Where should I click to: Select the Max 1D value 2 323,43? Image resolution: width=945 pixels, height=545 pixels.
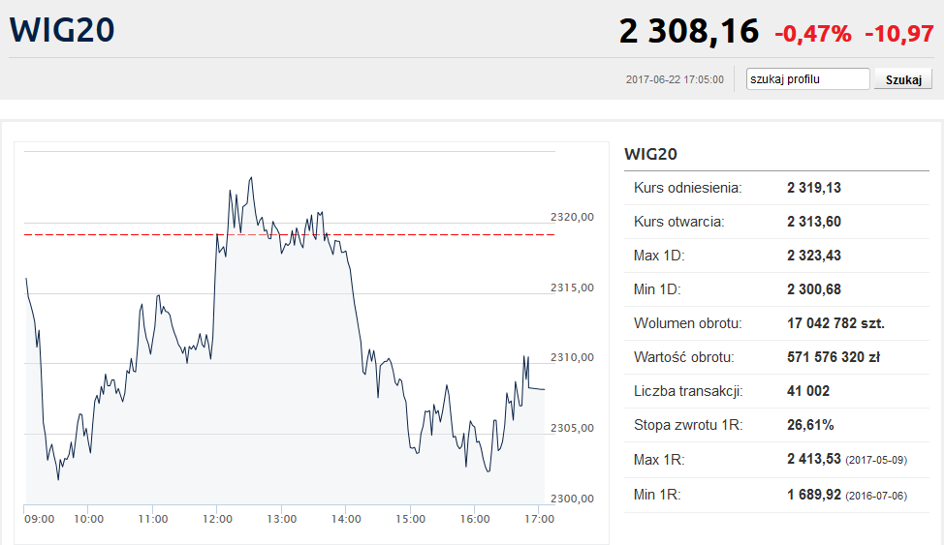tap(814, 256)
